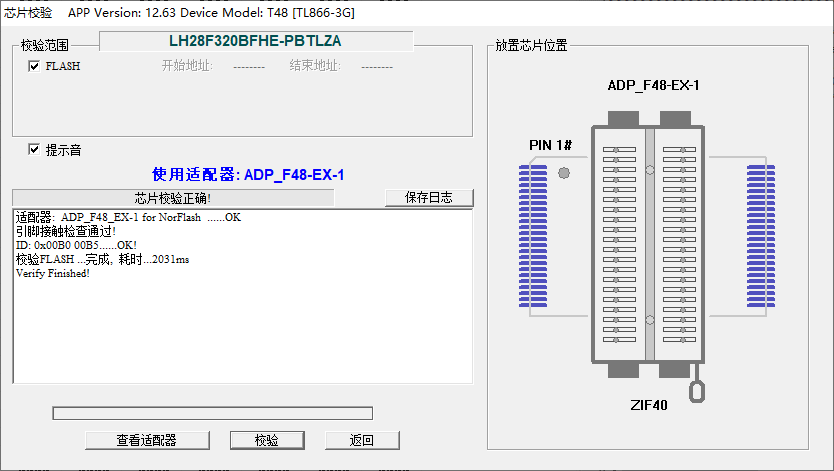Click the LH28F320BFHE-PBTLZA chip name field
This screenshot has width=834, height=471.
255,41
